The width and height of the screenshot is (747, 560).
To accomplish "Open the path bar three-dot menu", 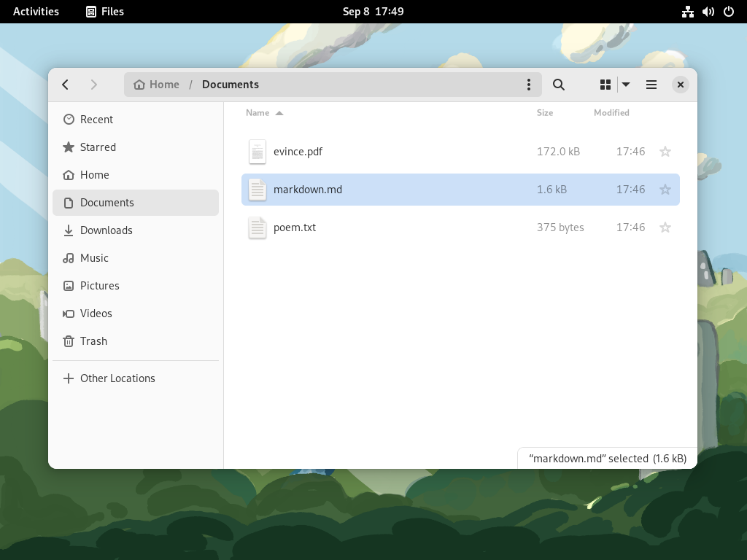I will (x=528, y=85).
